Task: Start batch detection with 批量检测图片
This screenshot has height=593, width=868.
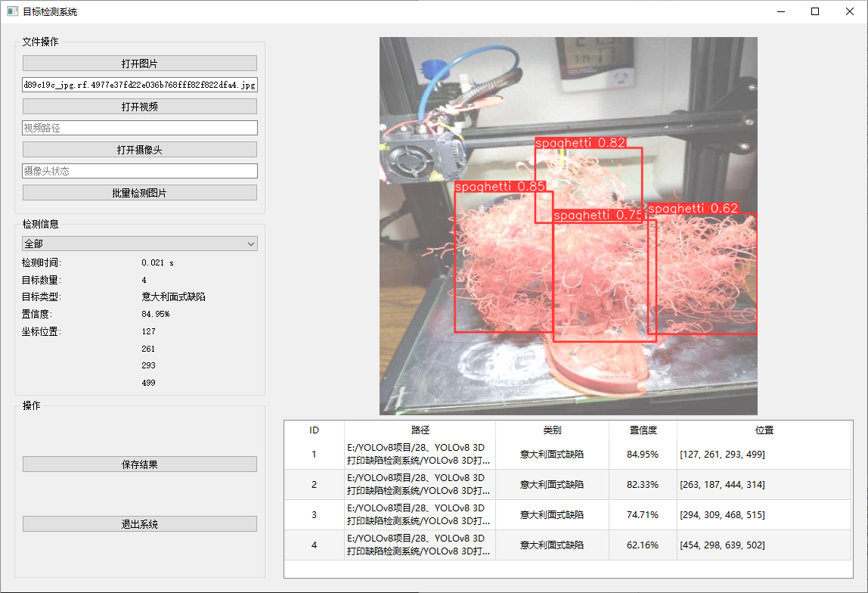Action: coord(139,193)
